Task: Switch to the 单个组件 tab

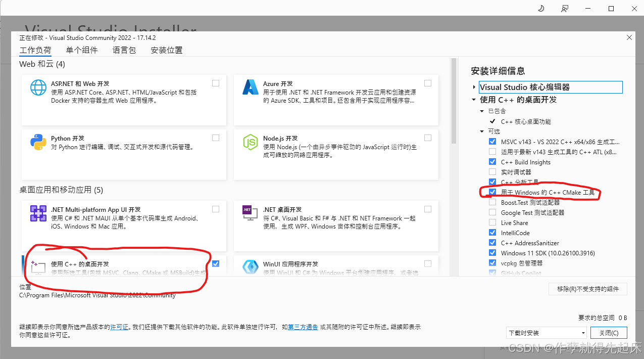Action: point(82,50)
